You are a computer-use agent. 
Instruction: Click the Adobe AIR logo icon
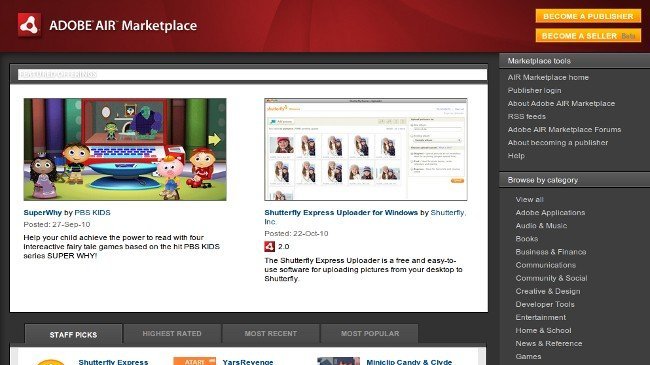29,25
